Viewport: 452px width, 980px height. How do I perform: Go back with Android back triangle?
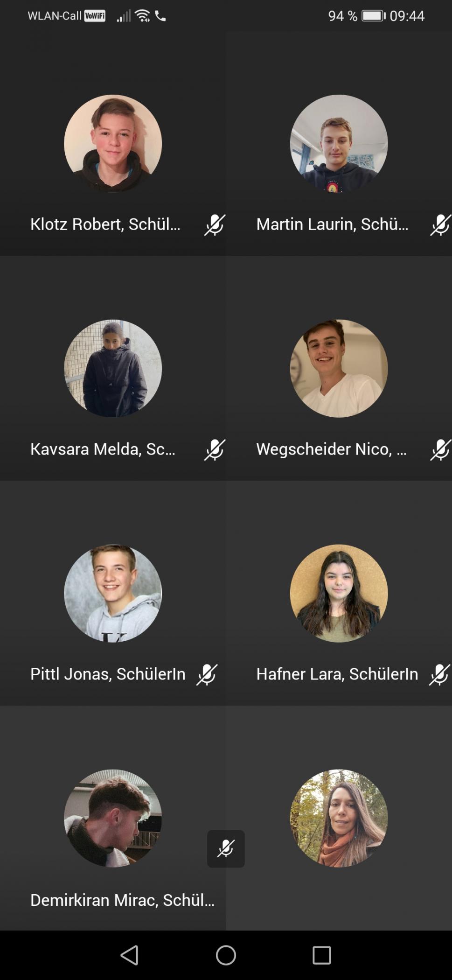(x=130, y=955)
